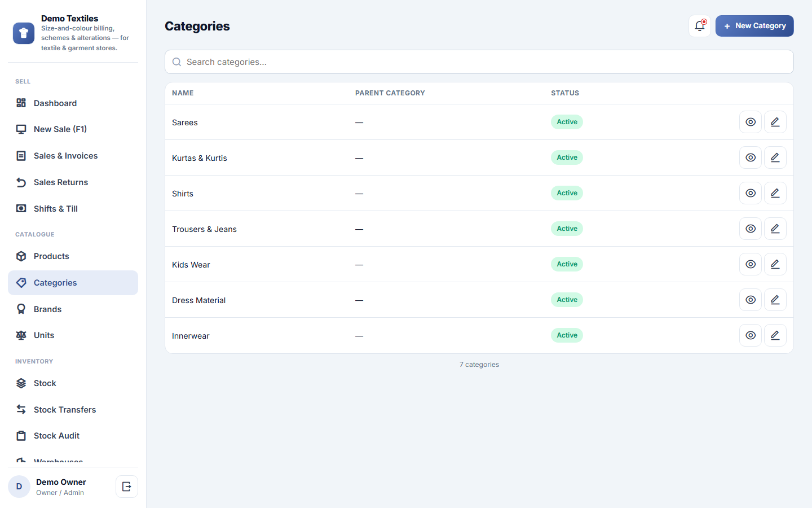Focus the Search categories field
Image resolution: width=812 pixels, height=508 pixels.
point(479,62)
